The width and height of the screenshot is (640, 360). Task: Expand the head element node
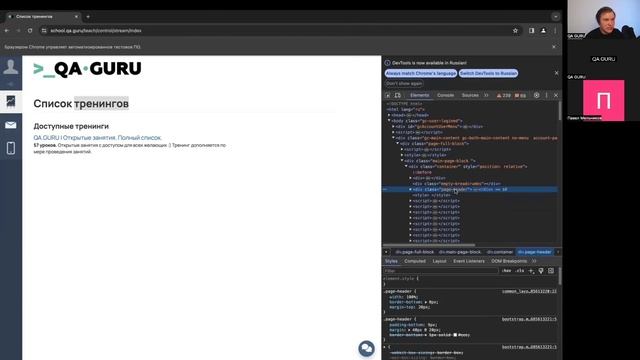pos(389,115)
